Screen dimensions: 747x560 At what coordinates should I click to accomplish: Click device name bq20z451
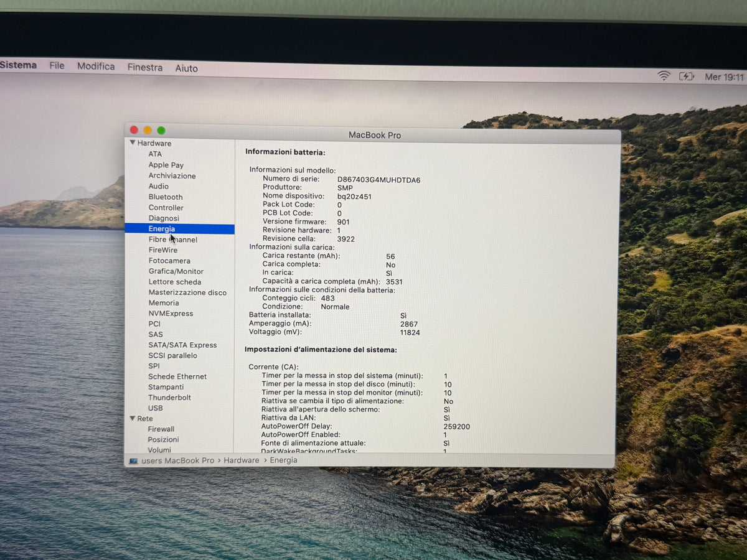(x=354, y=196)
